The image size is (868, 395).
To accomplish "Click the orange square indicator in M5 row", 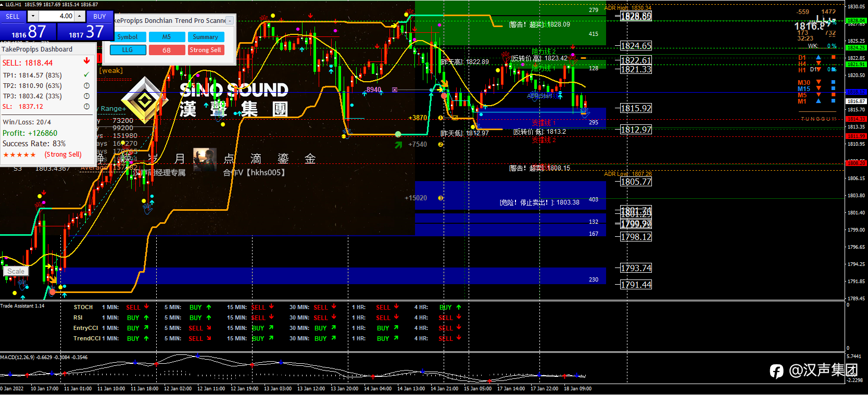I will 833,95.
